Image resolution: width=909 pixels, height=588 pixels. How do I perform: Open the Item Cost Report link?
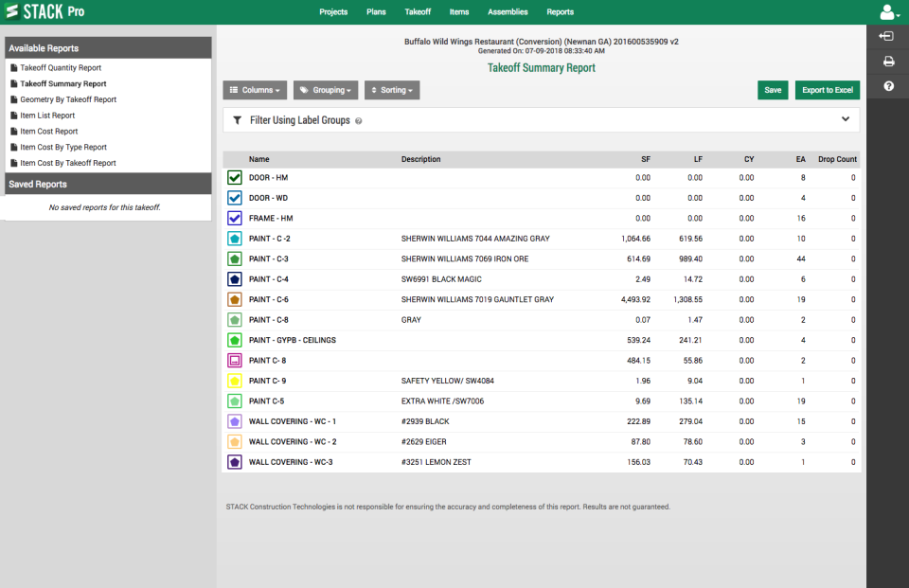pos(49,132)
